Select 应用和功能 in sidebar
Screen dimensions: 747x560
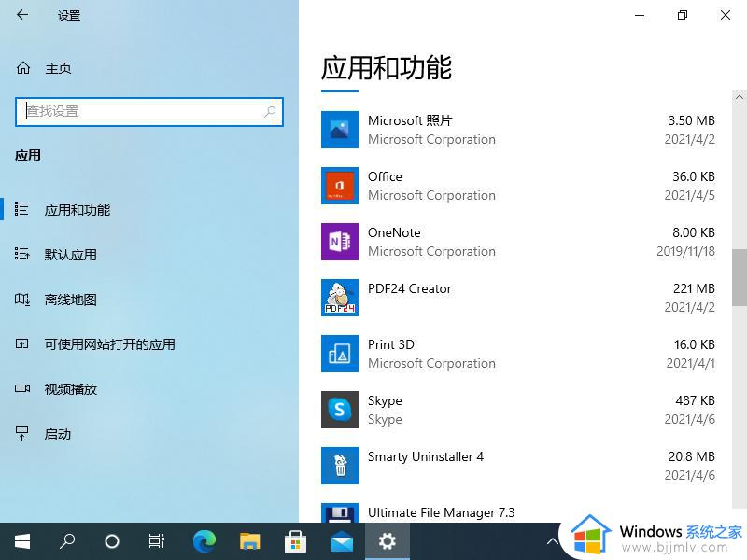coord(78,210)
